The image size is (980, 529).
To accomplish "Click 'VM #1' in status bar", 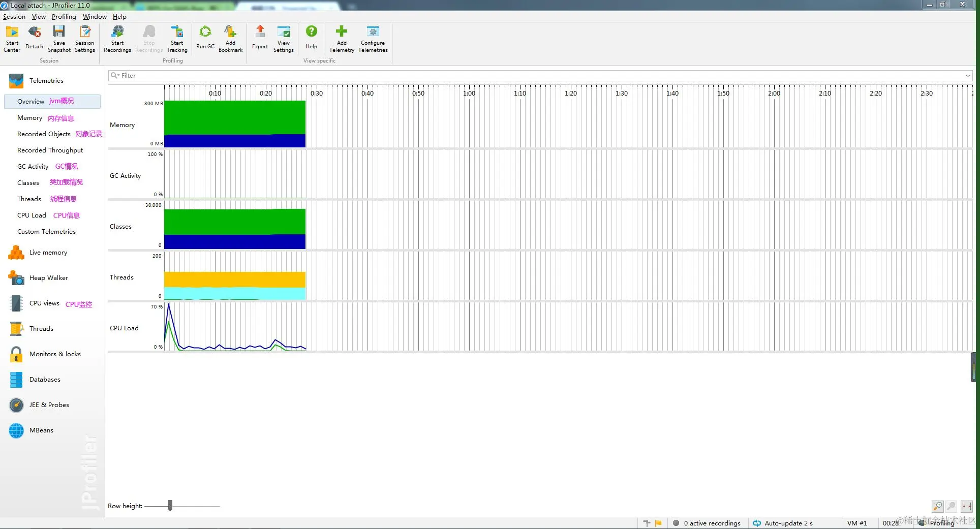I will tap(857, 523).
